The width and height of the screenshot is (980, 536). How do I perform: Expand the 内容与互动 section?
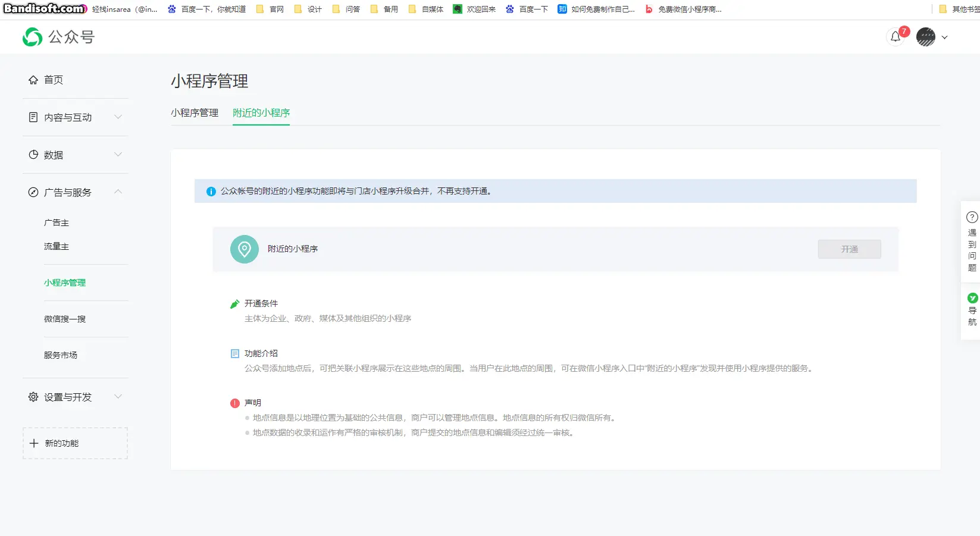click(118, 117)
